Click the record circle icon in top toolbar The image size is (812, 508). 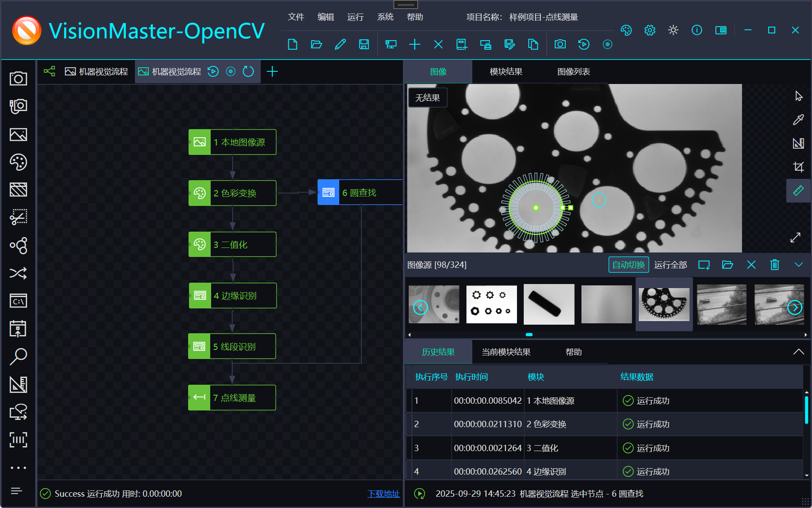click(x=608, y=44)
